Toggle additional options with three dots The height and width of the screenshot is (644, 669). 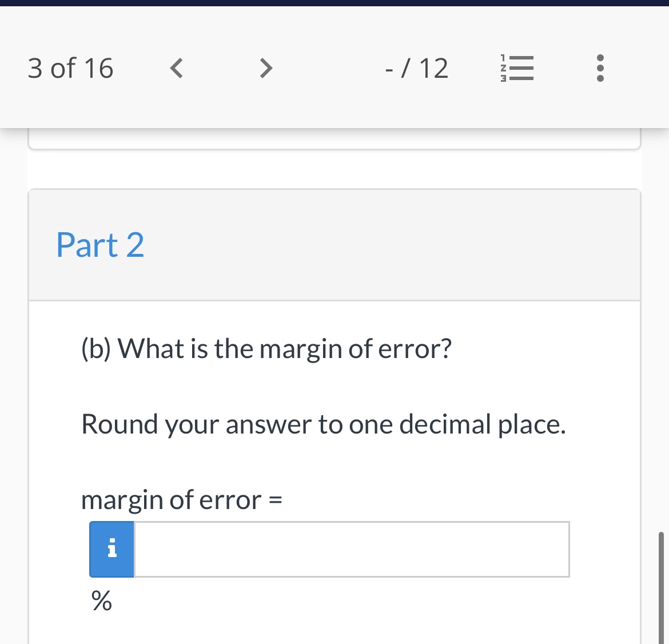[x=600, y=67]
